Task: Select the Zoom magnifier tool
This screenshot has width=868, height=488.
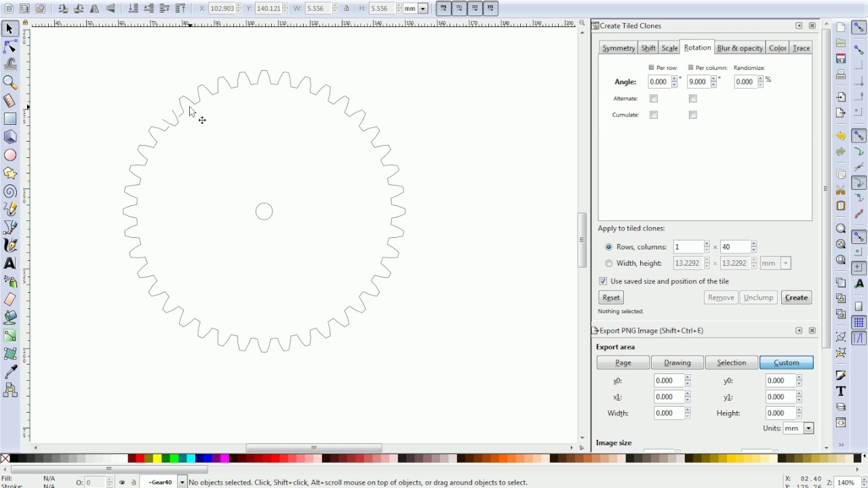Action: [x=10, y=82]
